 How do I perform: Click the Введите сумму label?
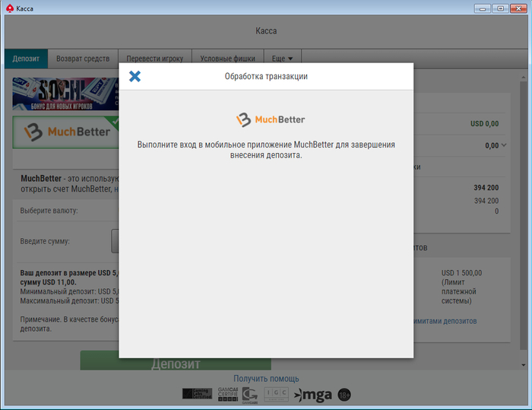(45, 241)
